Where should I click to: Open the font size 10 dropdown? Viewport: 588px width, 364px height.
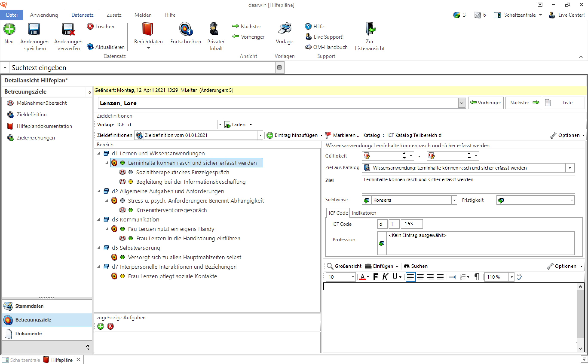353,277
